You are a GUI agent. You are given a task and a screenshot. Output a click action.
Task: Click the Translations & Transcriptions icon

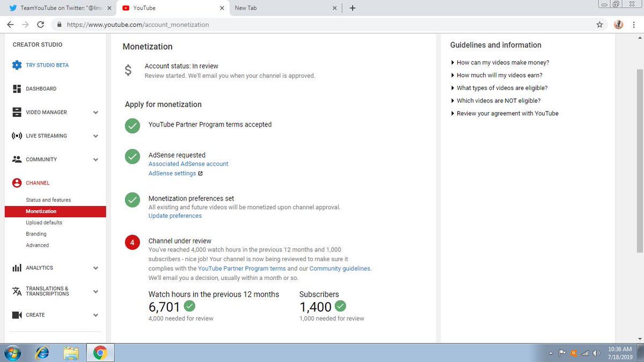coord(17,291)
